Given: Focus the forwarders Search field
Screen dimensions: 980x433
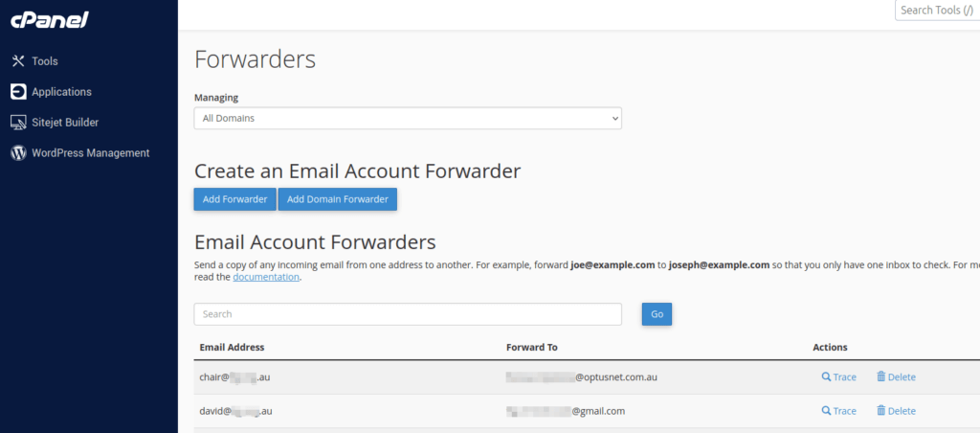Looking at the screenshot, I should [x=408, y=314].
